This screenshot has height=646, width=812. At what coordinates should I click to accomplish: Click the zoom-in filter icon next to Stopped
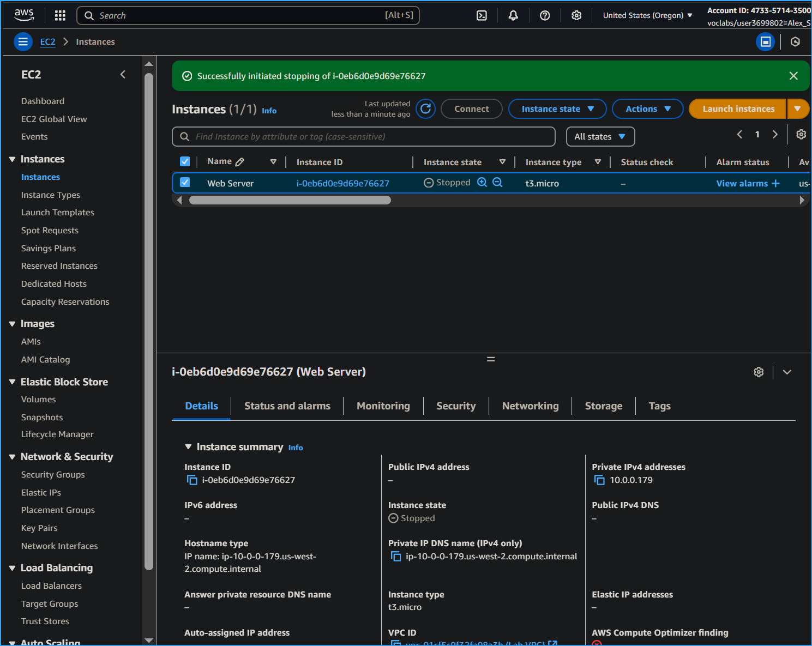482,183
